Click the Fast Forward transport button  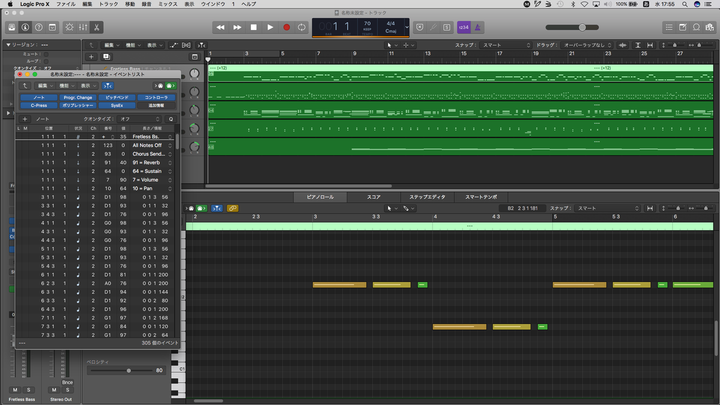click(x=237, y=28)
